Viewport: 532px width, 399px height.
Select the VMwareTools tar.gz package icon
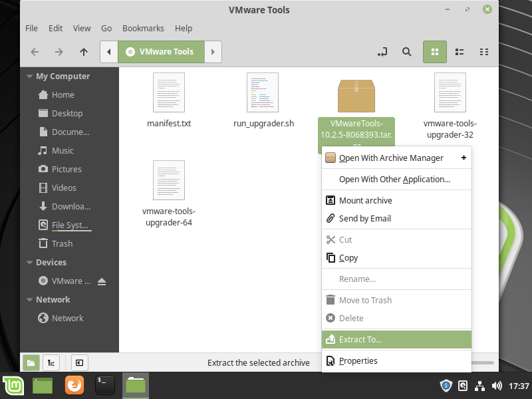click(356, 96)
